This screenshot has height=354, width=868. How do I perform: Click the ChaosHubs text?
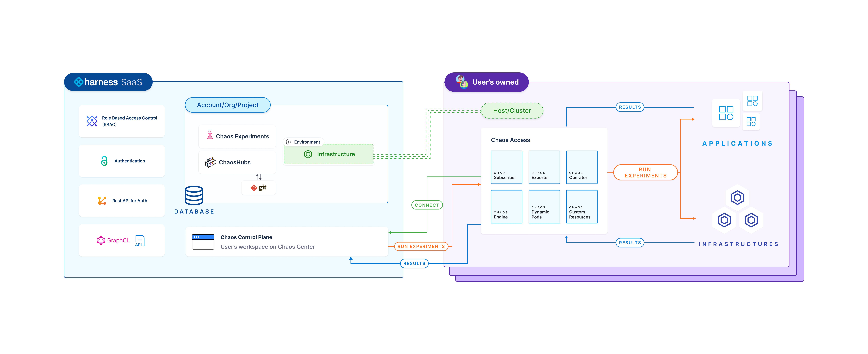[x=235, y=162]
